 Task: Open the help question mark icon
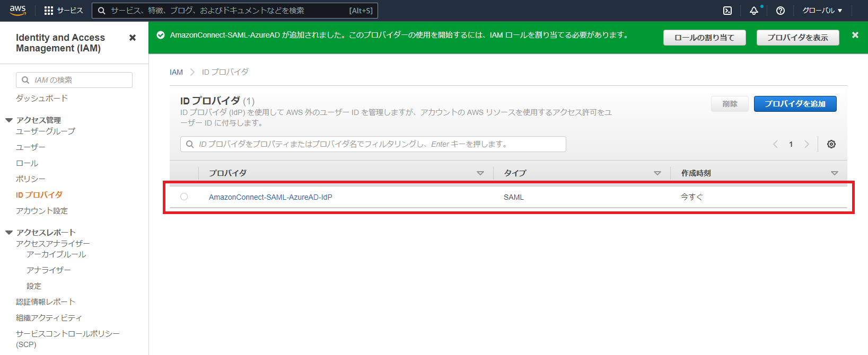coord(781,11)
